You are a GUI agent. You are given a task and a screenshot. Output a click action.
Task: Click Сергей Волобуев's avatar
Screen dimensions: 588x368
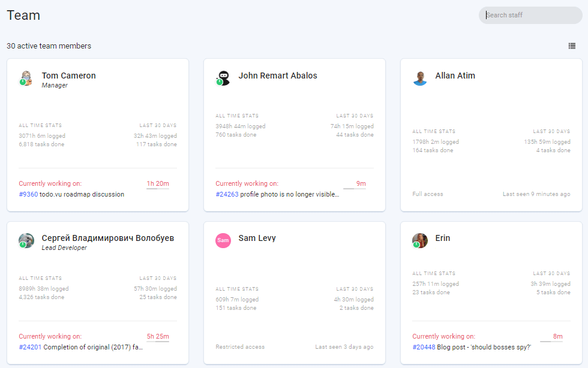pos(26,240)
